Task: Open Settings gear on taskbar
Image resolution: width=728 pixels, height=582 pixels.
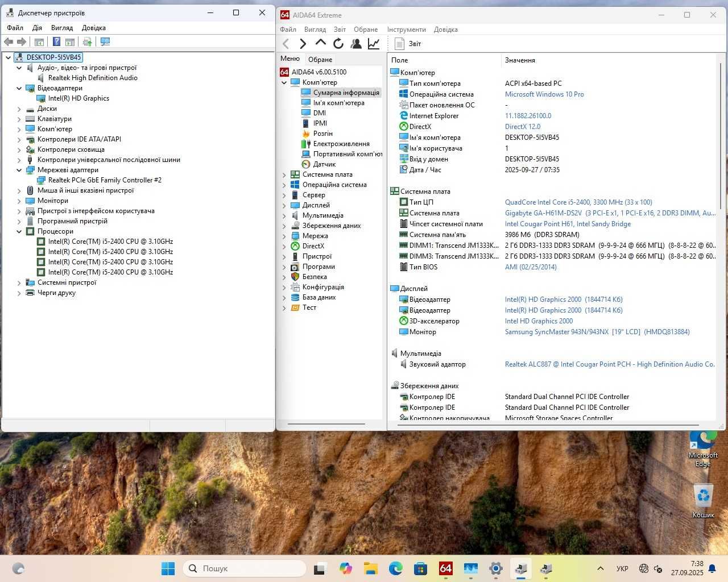Action: click(495, 568)
